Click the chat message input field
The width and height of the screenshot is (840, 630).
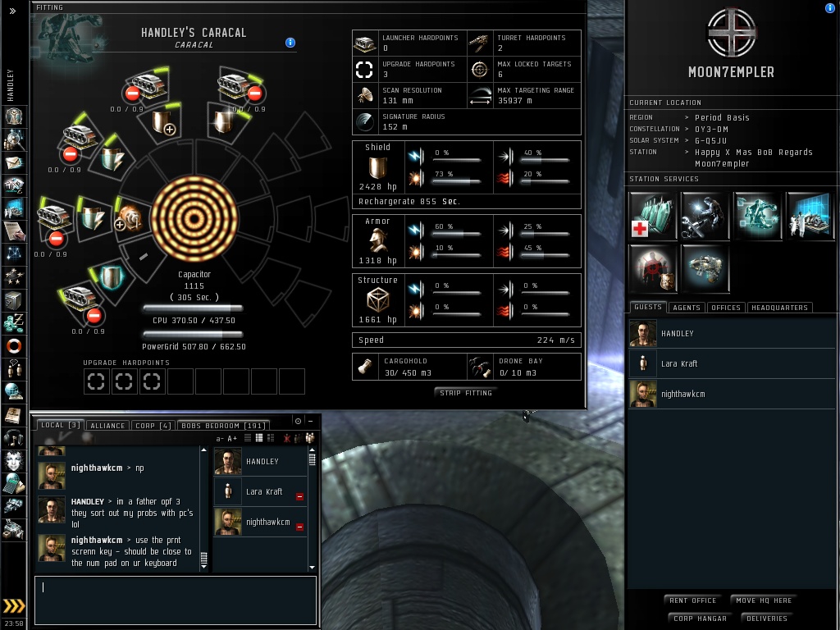pos(176,600)
